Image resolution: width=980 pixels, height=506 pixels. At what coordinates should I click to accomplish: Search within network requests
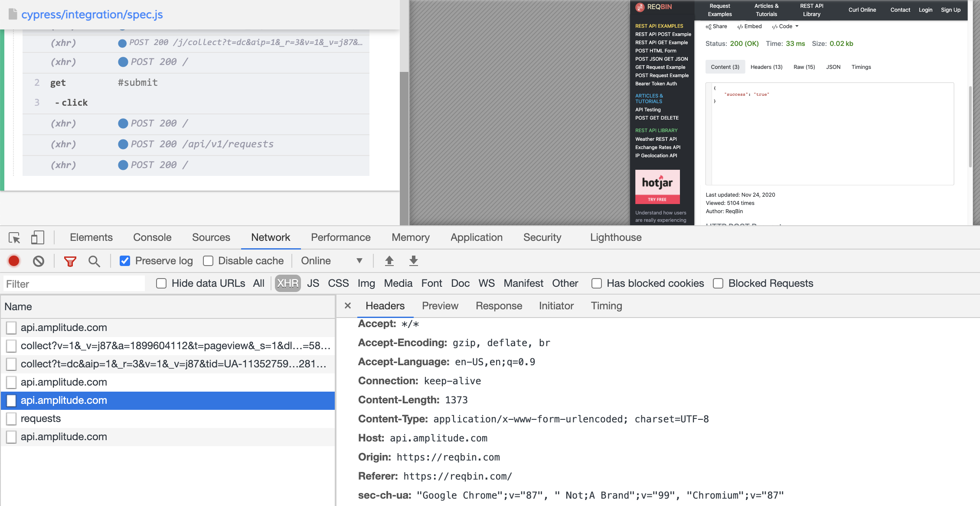(94, 261)
